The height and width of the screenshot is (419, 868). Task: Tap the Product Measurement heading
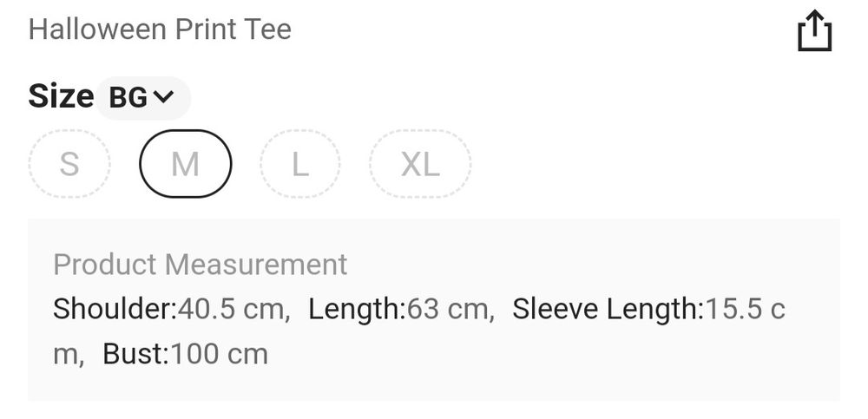(200, 264)
